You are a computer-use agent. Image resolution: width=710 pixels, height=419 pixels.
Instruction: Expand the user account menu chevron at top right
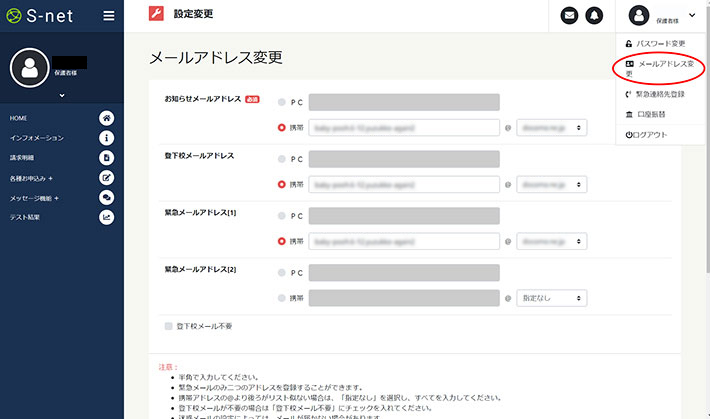691,12
